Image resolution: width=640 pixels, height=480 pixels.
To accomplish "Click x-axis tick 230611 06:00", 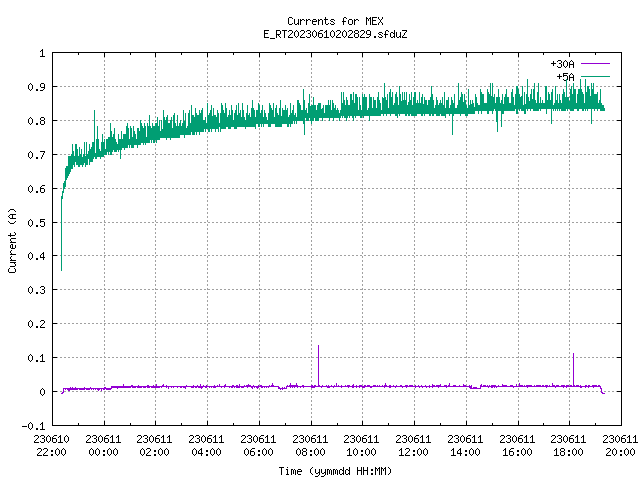I will (258, 445).
